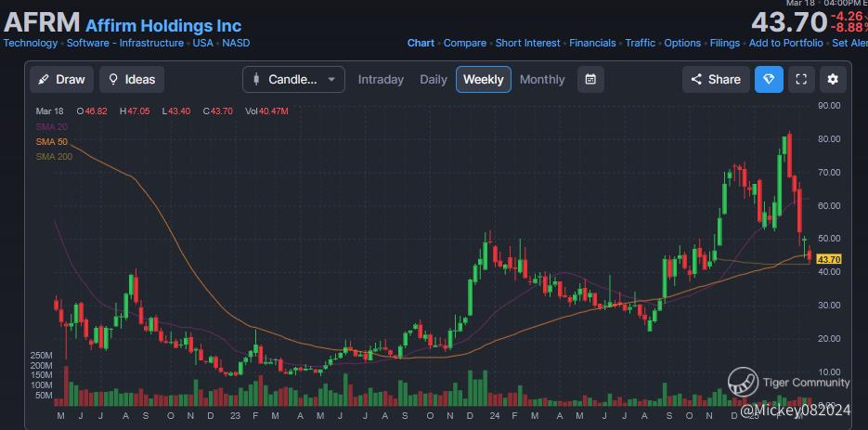This screenshot has width=868, height=430.
Task: Open the Ideas panel
Action: tap(132, 79)
